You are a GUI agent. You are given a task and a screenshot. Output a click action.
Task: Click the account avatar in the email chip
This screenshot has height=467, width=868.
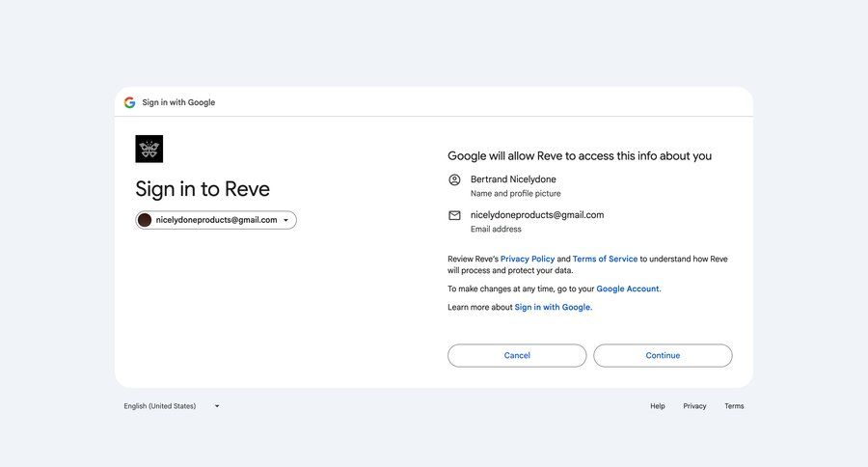coord(145,220)
